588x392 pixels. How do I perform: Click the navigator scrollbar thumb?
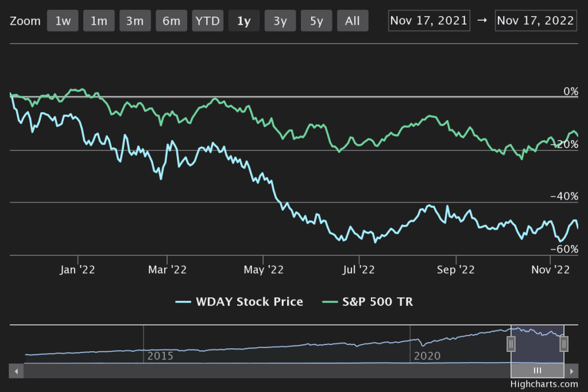(537, 371)
